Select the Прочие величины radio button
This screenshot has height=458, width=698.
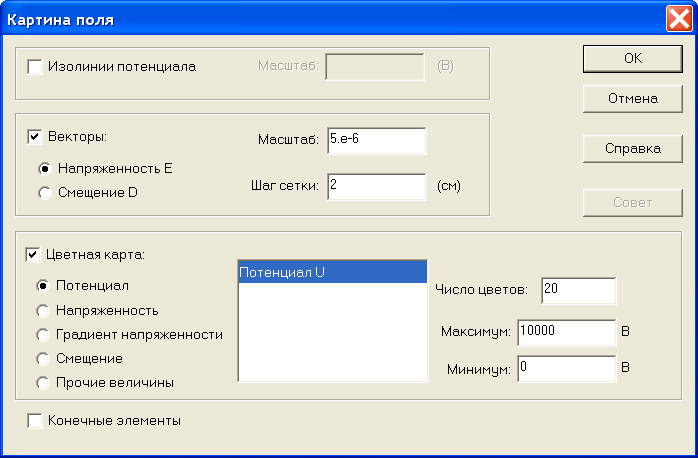[x=43, y=383]
